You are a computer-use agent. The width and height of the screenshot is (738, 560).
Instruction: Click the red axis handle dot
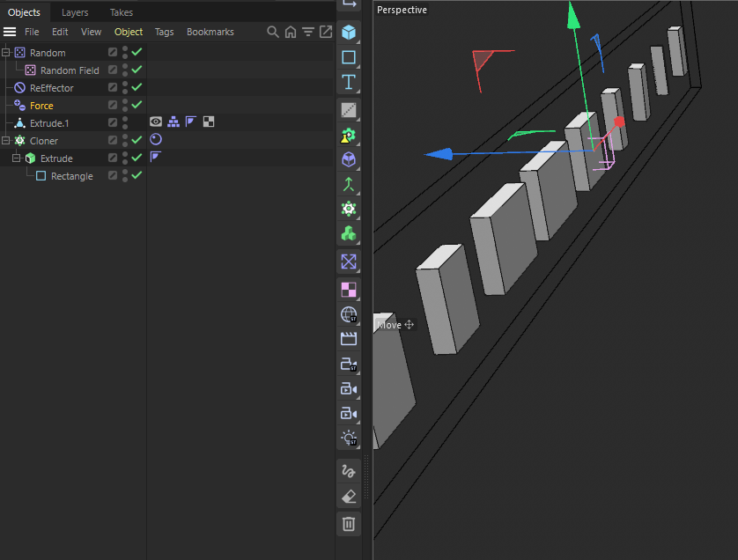[x=619, y=122]
